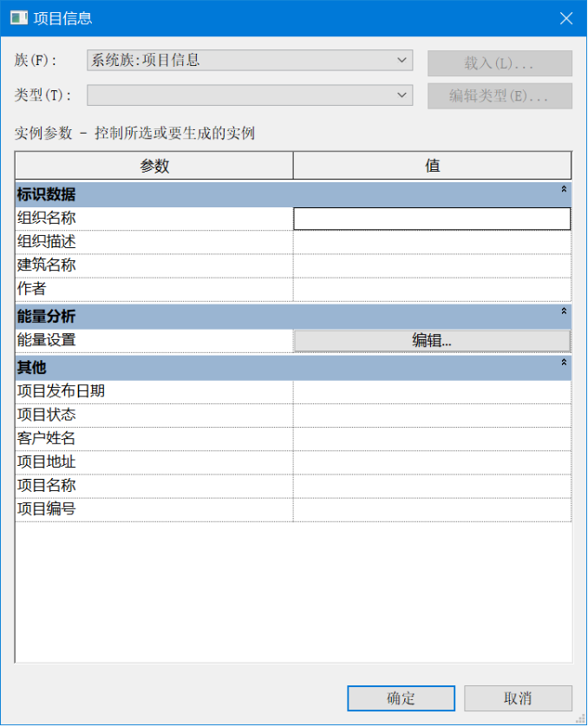Viewport: 588px width, 727px height.
Task: Click the 项目状态 value cell
Action: click(432, 416)
